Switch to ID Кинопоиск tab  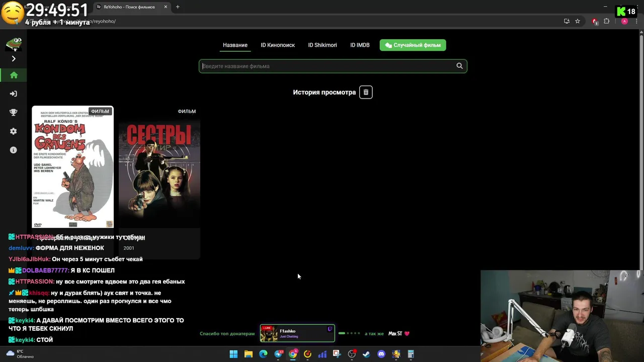(278, 45)
